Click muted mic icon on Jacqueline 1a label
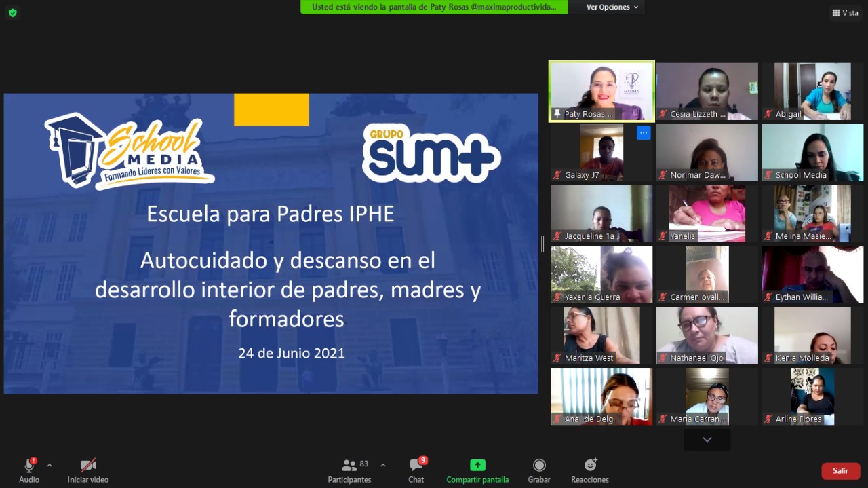 pyautogui.click(x=557, y=236)
